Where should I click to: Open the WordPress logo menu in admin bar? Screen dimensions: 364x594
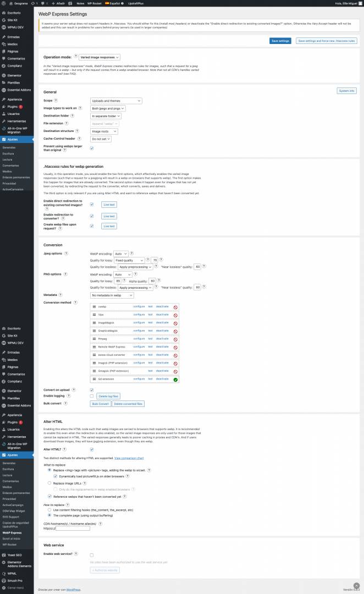click(3, 3)
